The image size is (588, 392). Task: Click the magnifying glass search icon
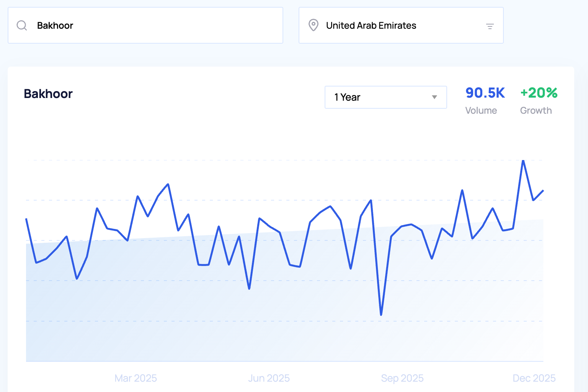22,26
